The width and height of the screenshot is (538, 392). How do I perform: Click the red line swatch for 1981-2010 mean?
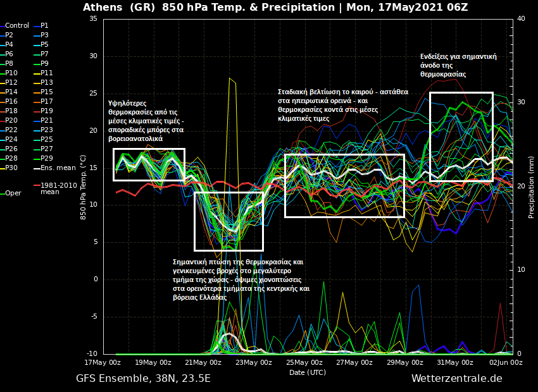coord(35,186)
